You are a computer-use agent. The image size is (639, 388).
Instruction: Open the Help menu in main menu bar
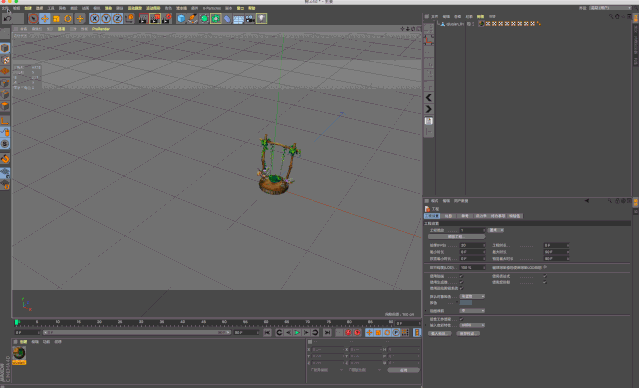pyautogui.click(x=251, y=8)
